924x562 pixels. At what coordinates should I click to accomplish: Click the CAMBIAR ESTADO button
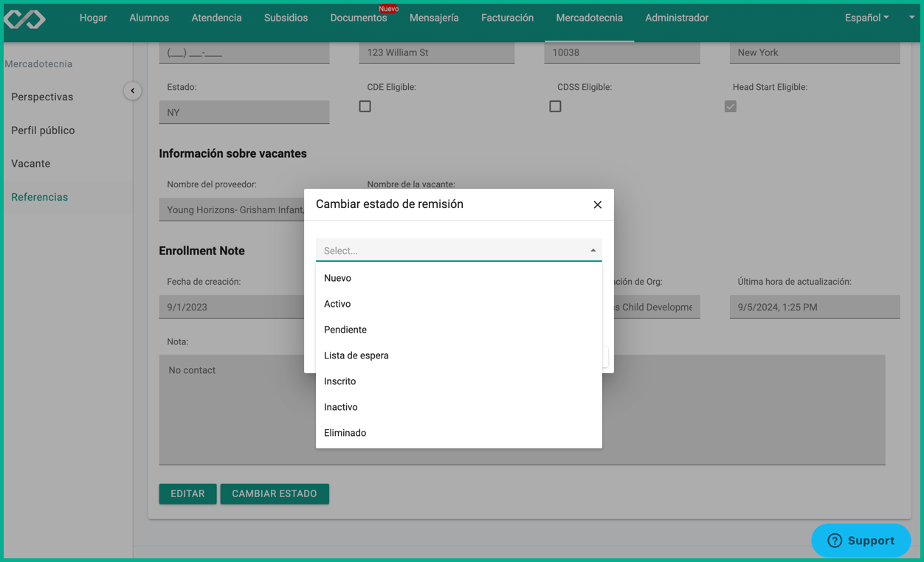pos(275,493)
